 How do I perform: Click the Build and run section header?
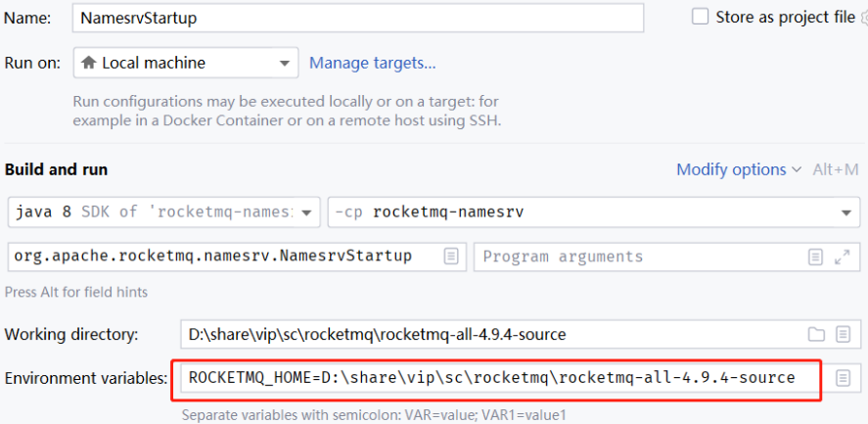pyautogui.click(x=56, y=169)
